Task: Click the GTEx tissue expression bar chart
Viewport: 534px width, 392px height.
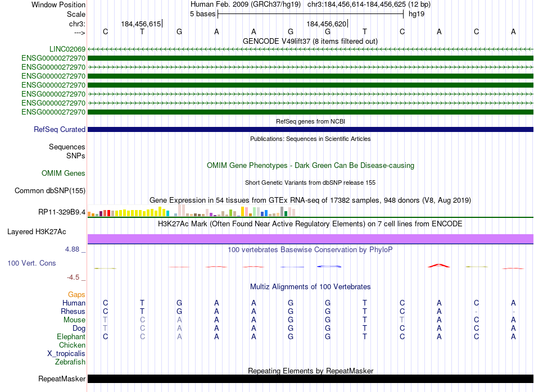Action: point(193,211)
